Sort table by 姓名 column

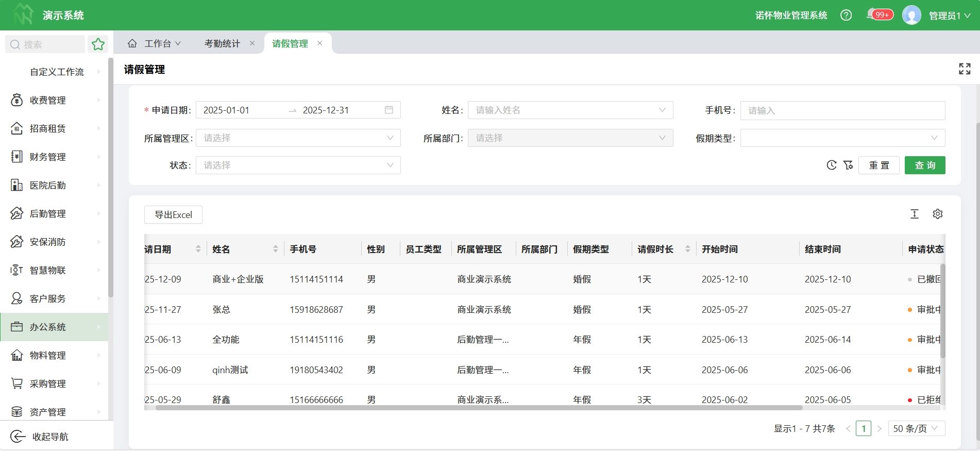click(275, 249)
